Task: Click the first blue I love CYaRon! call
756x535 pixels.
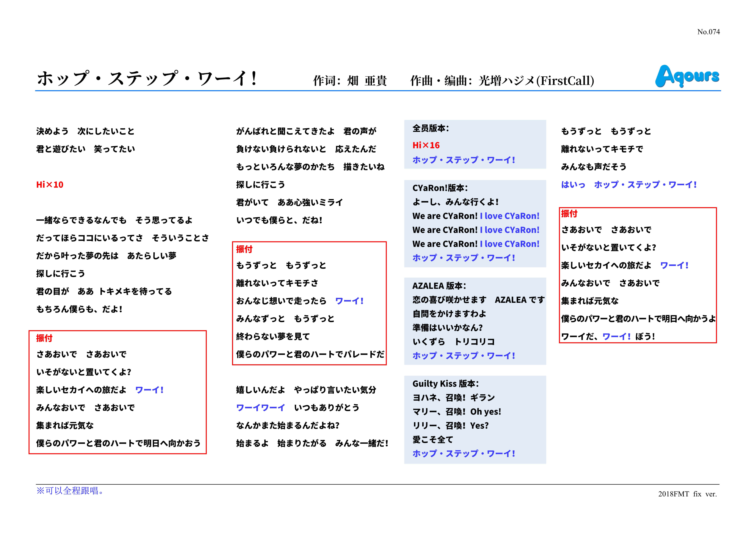Action: [509, 216]
